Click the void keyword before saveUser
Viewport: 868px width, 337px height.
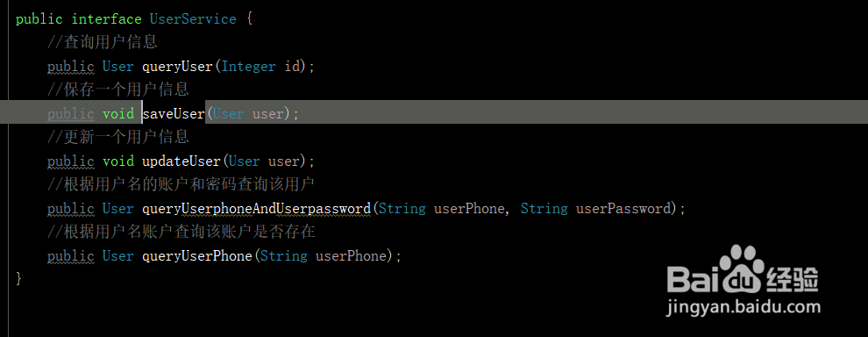coord(117,113)
